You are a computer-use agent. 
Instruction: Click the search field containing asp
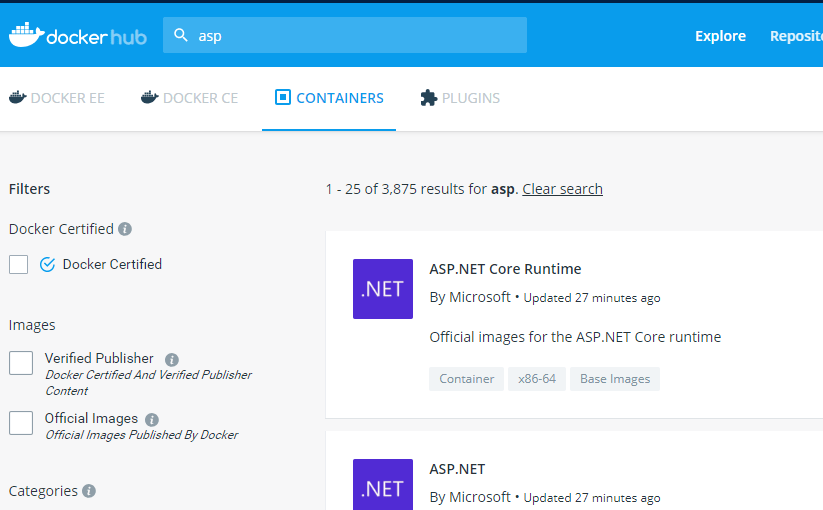(345, 35)
